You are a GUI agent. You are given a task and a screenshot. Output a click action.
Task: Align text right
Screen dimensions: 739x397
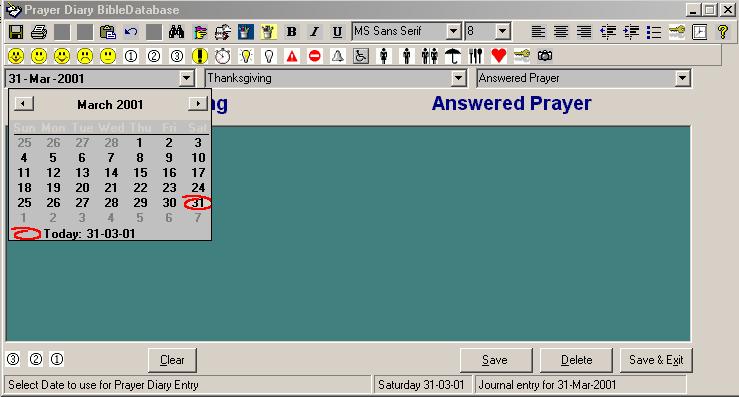coord(584,32)
